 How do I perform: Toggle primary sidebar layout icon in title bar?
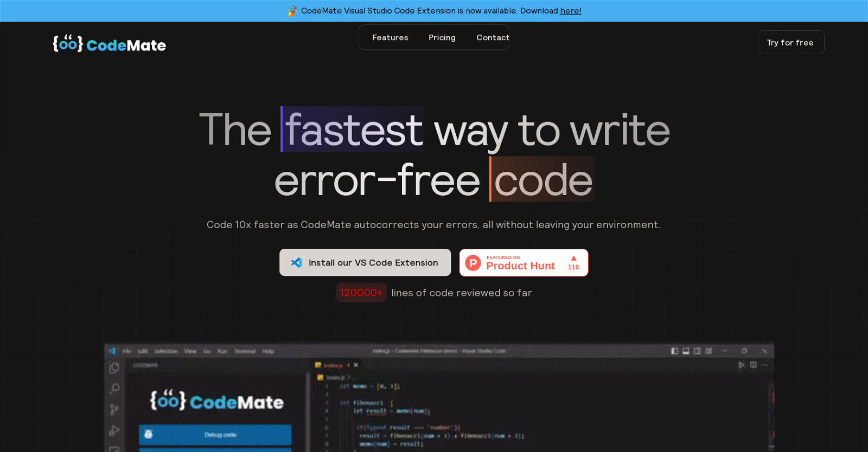(674, 351)
